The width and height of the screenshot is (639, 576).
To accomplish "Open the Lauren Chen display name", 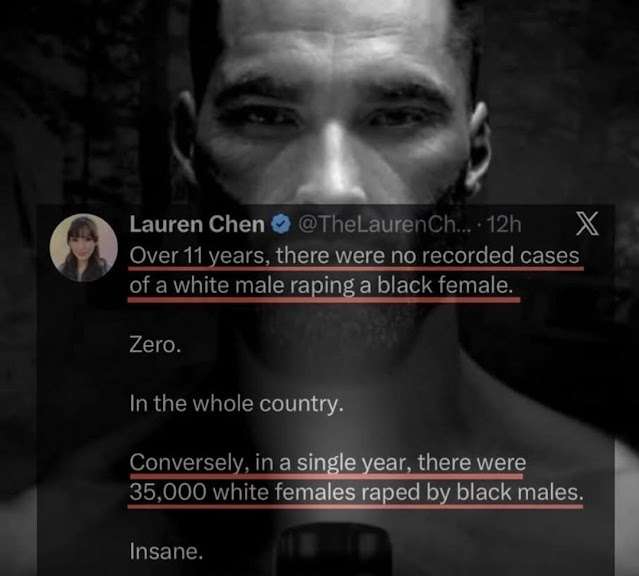I will click(x=197, y=224).
